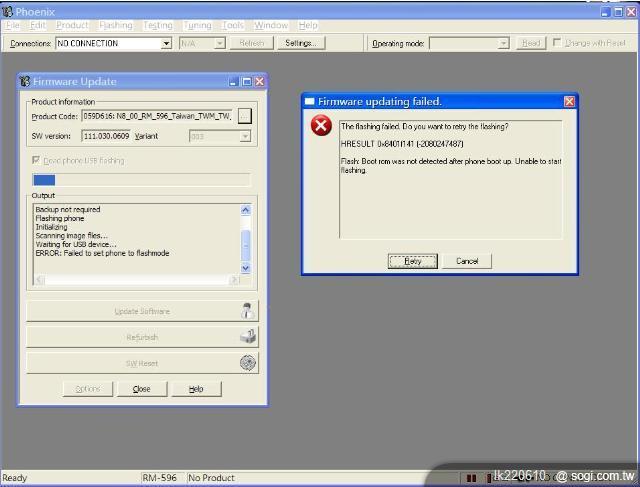Viewport: 640px width, 487px height.
Task: Select 'Flashing phone' output line
Action: [x=60, y=218]
